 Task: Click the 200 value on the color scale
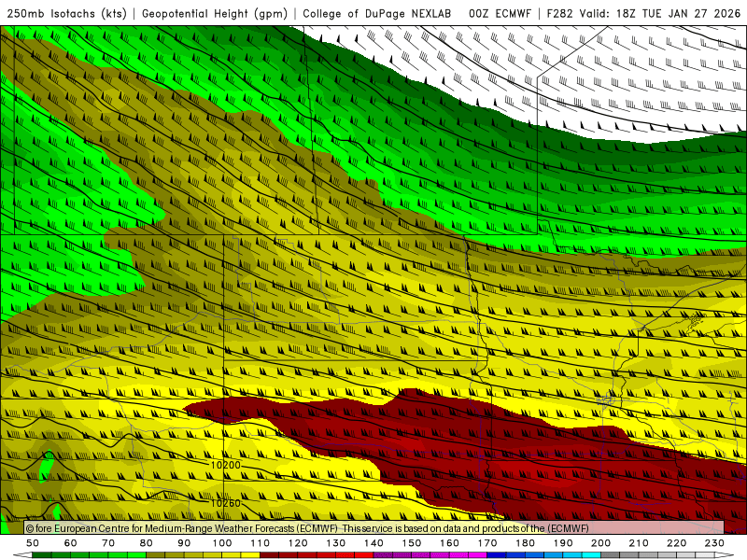pyautogui.click(x=600, y=543)
